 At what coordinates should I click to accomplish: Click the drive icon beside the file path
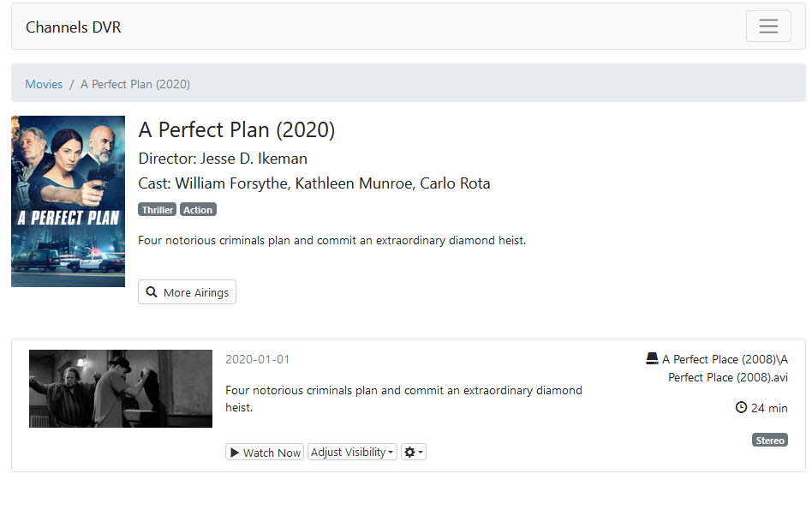652,359
